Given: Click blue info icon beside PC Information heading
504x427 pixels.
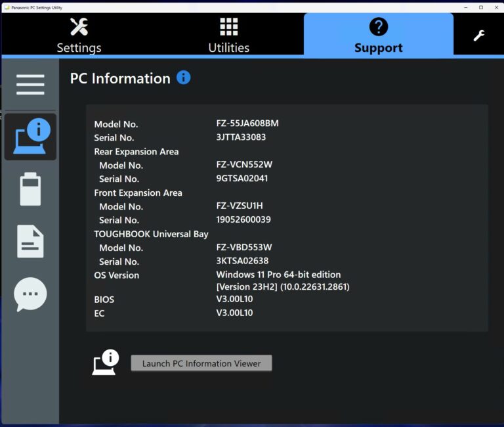Looking at the screenshot, I should pos(184,78).
